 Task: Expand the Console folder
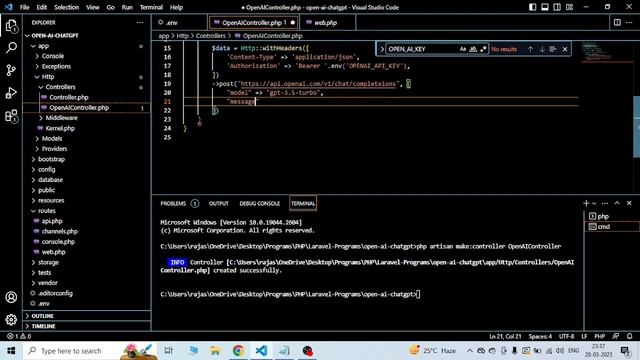(x=53, y=56)
